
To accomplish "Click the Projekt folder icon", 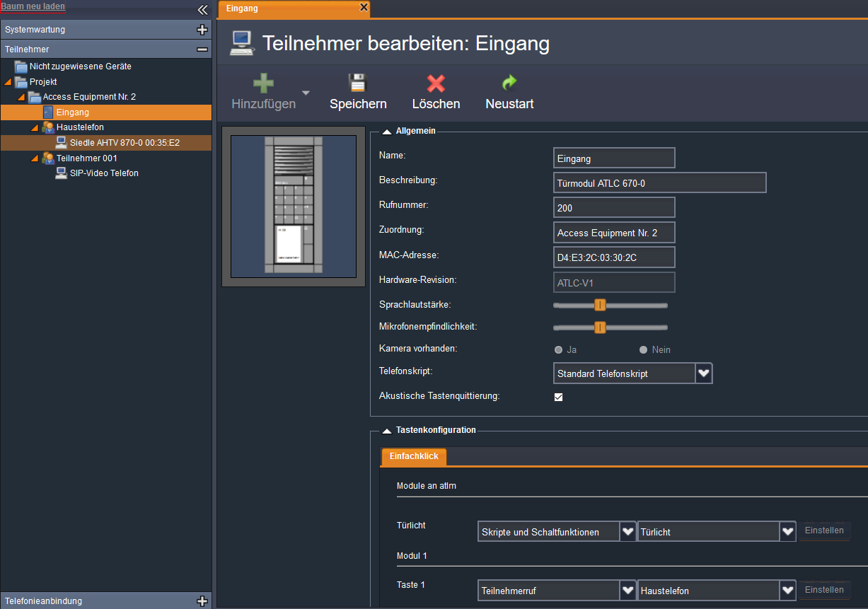I will coord(21,82).
